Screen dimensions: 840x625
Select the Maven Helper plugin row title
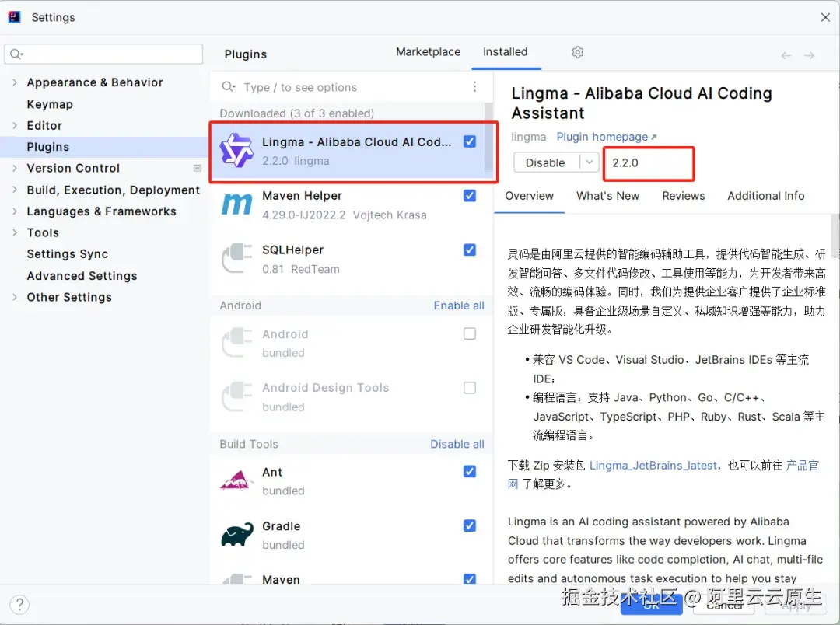302,196
